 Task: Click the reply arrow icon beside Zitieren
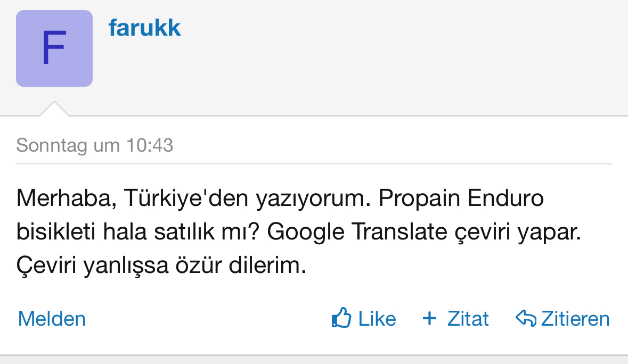point(526,318)
